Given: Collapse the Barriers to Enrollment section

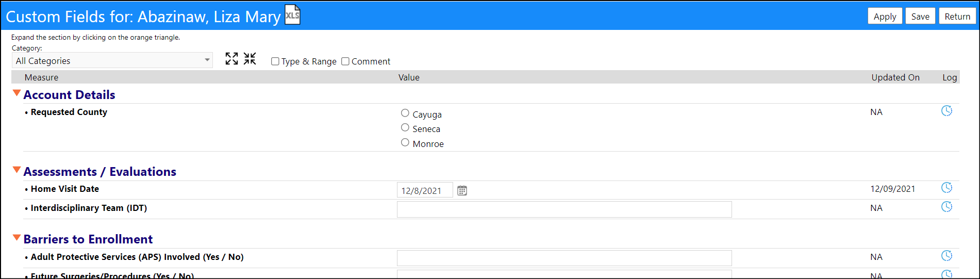Looking at the screenshot, I should tap(16, 238).
